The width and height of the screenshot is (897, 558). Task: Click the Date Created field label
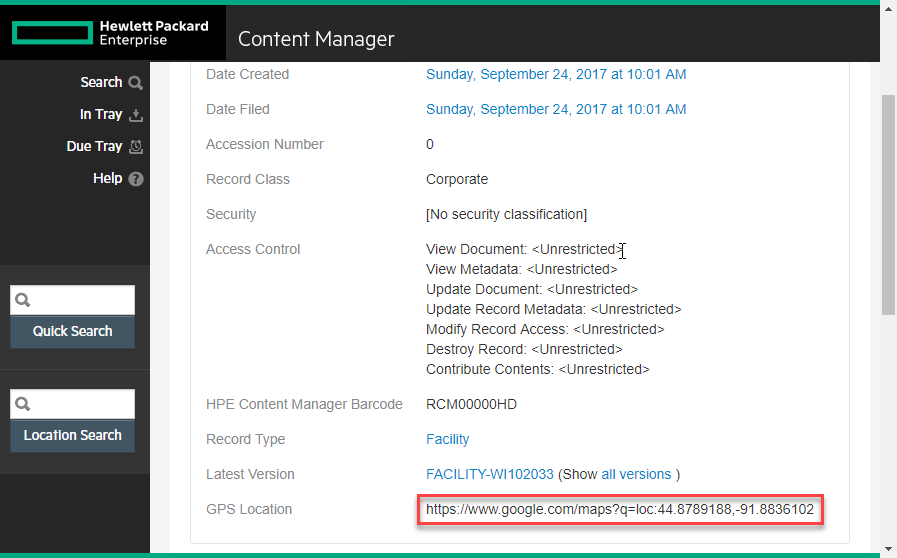click(247, 74)
